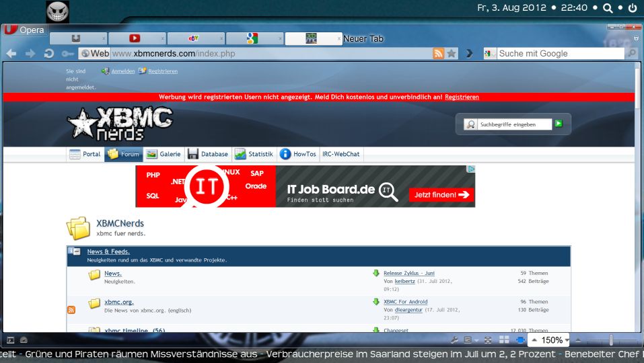Viewport: 644px width, 363px height.
Task: Click the AdChoices icon on the banner
Action: click(x=471, y=169)
